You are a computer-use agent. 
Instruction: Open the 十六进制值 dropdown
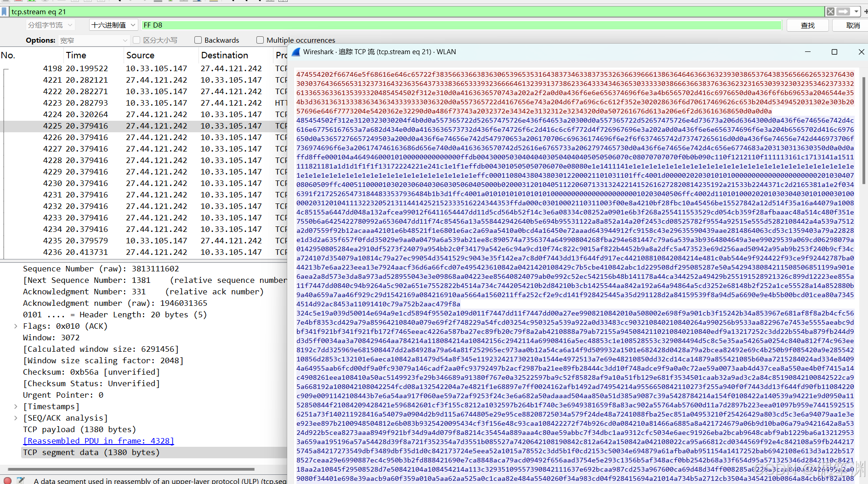(113, 25)
